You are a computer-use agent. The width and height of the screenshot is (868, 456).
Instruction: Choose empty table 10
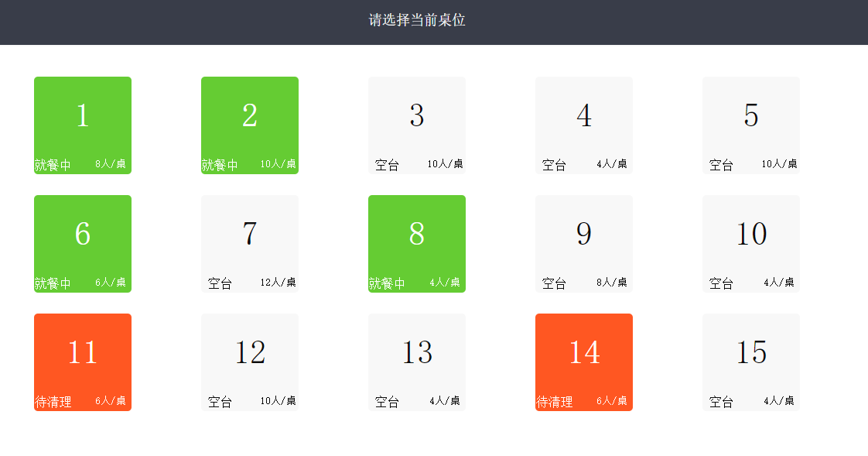click(751, 244)
